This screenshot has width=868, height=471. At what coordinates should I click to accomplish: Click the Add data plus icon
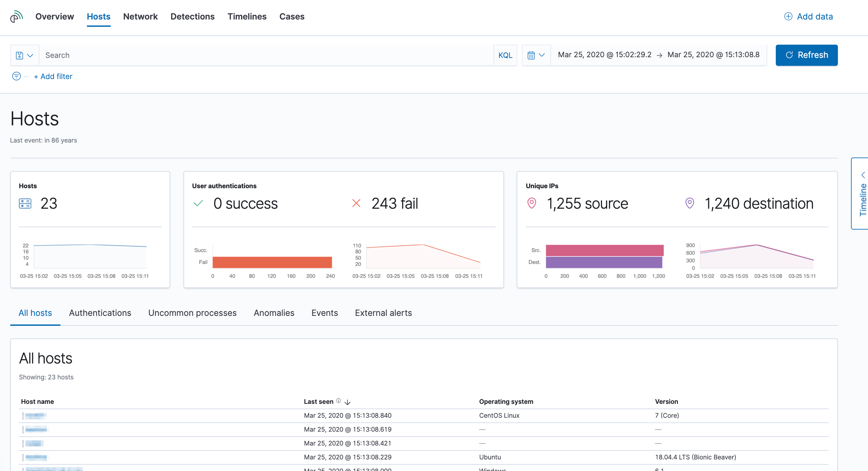(788, 16)
